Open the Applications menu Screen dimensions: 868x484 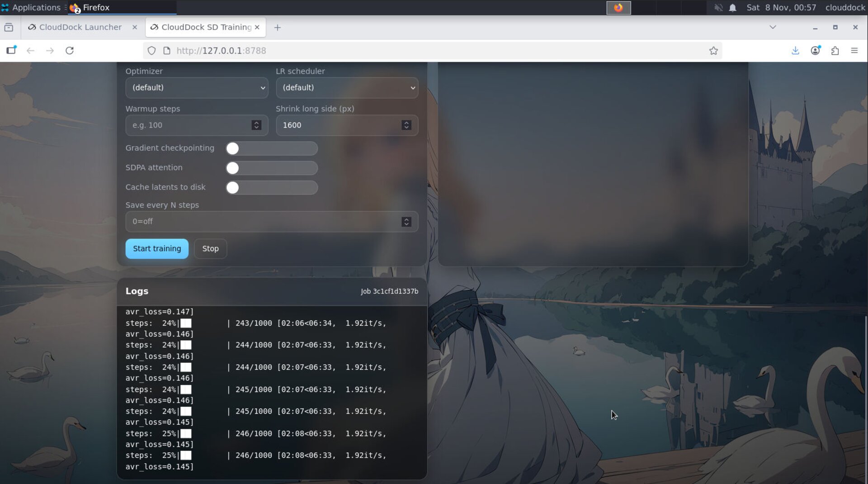[x=32, y=7]
